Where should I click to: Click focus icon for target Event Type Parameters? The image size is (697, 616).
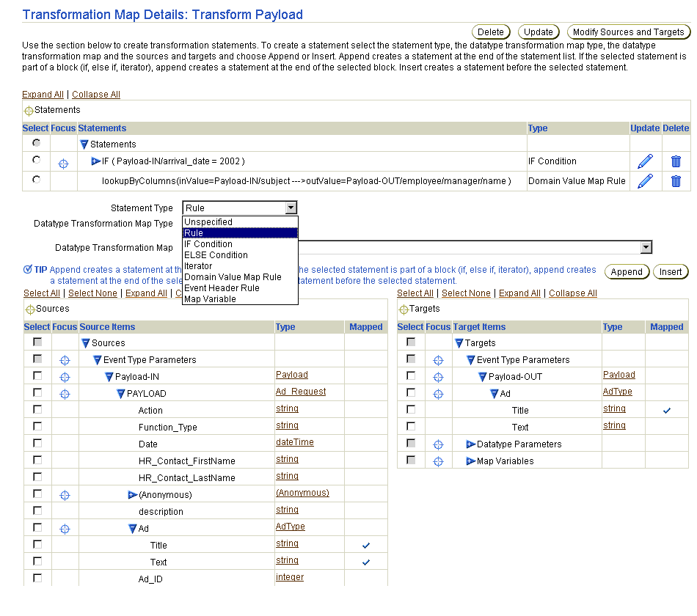click(438, 361)
